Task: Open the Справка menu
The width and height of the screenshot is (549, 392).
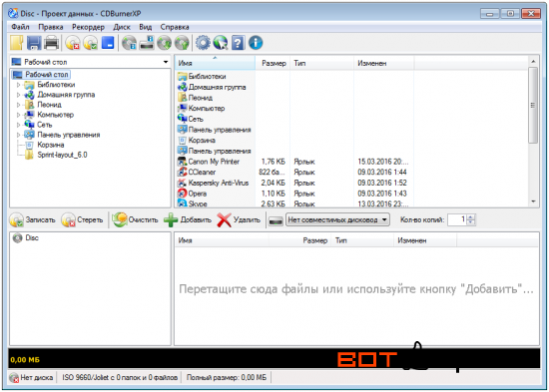Action: pyautogui.click(x=175, y=27)
